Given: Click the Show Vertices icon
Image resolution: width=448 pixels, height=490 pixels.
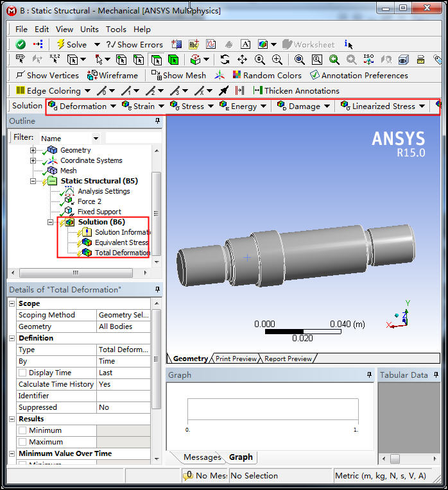Looking at the screenshot, I should [x=19, y=76].
